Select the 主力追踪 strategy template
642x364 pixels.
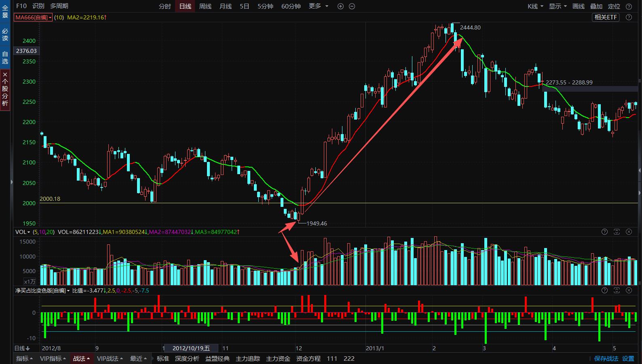pos(248,359)
